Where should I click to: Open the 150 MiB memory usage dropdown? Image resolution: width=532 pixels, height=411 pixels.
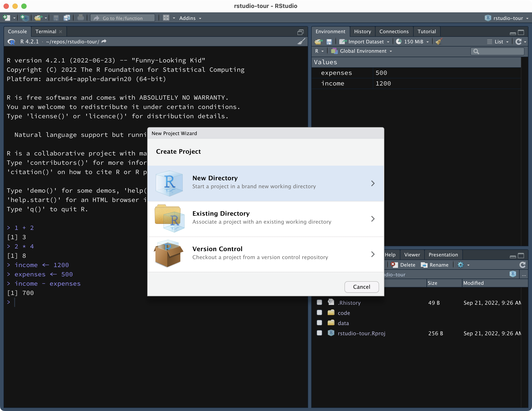412,42
